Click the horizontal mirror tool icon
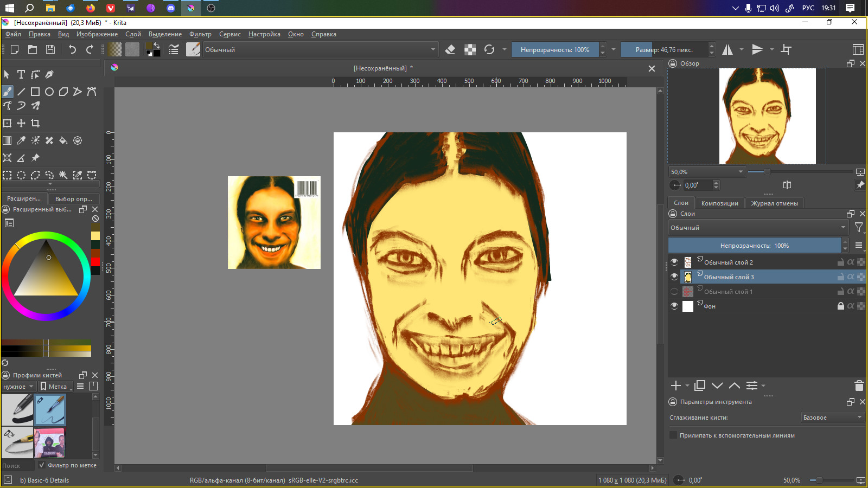The width and height of the screenshot is (868, 488). (x=727, y=50)
